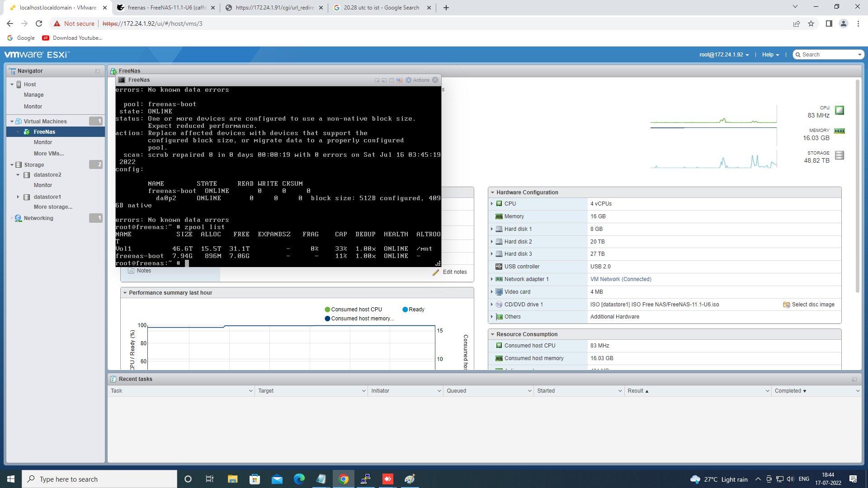Click the FreeNas VM icon in Navigator
The width and height of the screenshot is (868, 488).
point(27,132)
